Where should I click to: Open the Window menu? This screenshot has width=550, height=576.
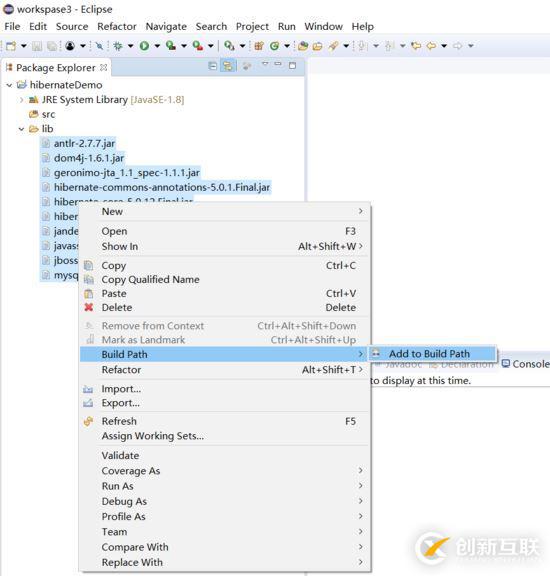point(323,26)
